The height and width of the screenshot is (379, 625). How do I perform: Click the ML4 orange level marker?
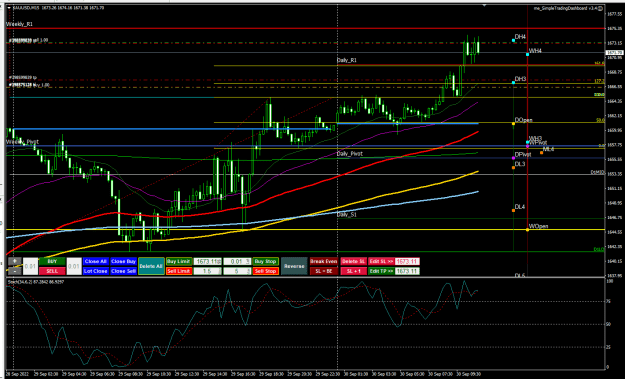541,153
